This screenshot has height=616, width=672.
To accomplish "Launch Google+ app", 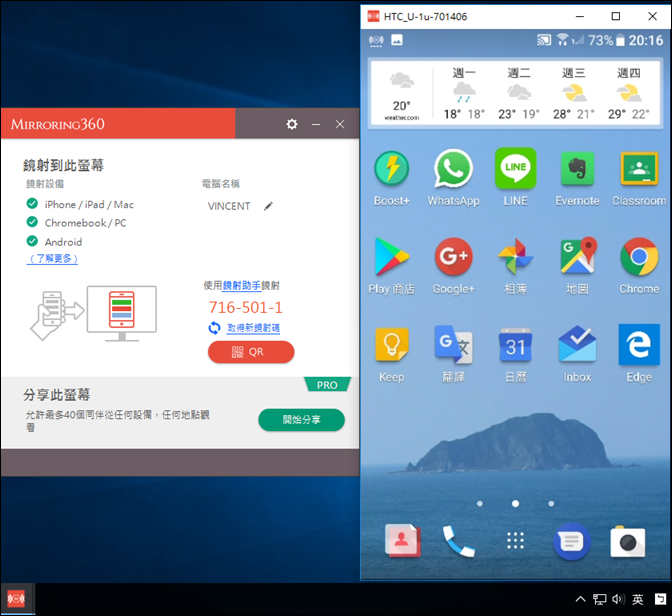I will click(x=453, y=256).
